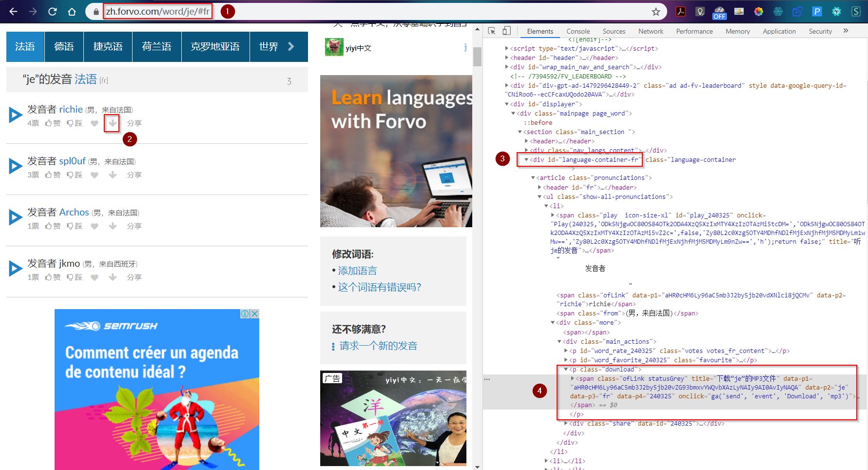Reload the page in browser
This screenshot has height=470, width=868.
click(52, 12)
